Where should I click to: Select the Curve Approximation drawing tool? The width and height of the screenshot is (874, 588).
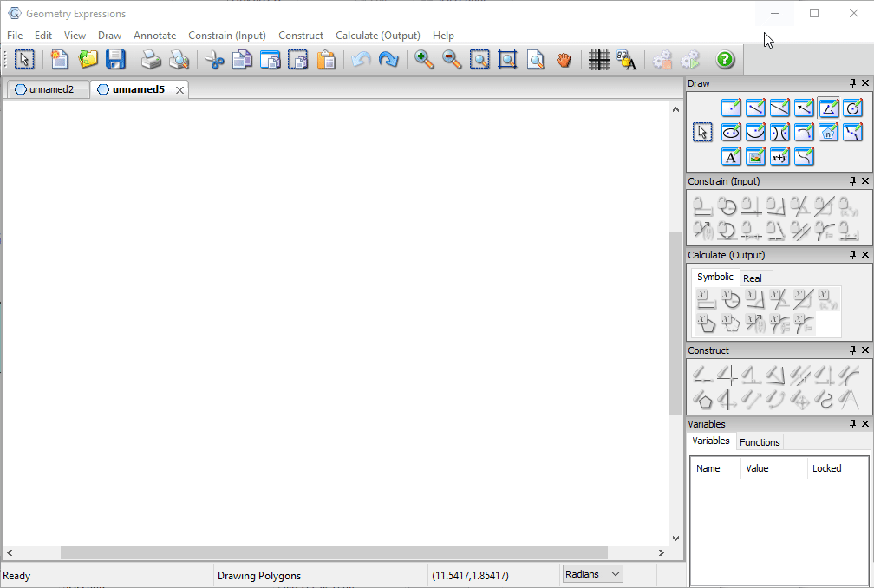tap(852, 133)
